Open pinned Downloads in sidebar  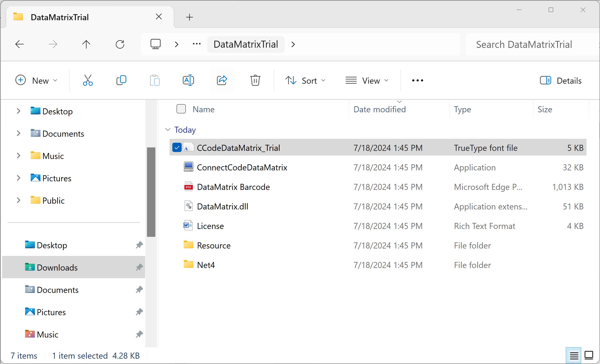74,267
